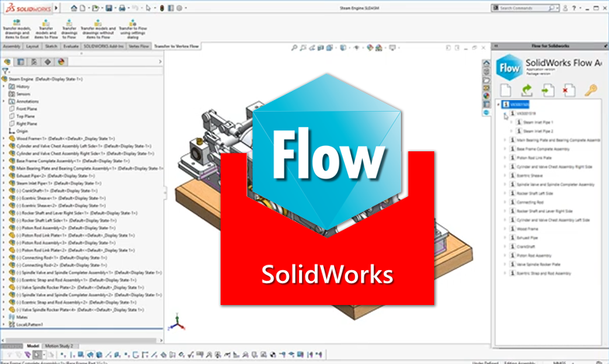Click the Edit Appearance color sphere in view toolbar

[370, 48]
